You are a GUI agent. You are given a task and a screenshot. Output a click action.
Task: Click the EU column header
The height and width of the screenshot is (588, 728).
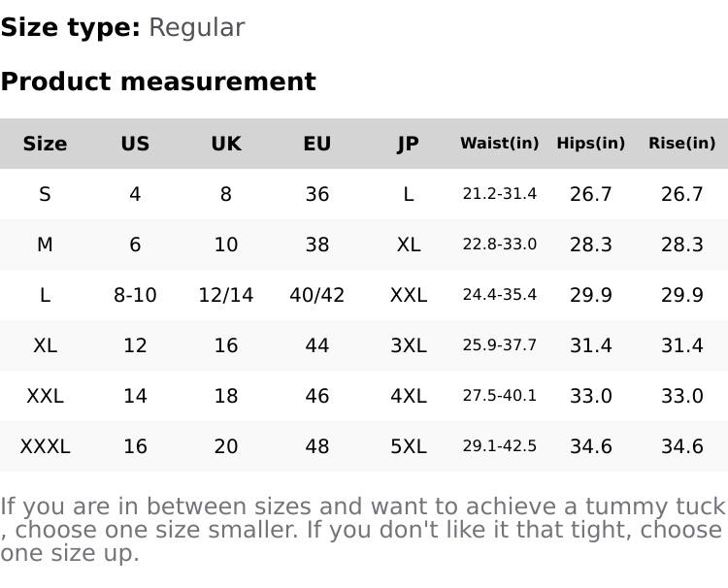click(317, 144)
